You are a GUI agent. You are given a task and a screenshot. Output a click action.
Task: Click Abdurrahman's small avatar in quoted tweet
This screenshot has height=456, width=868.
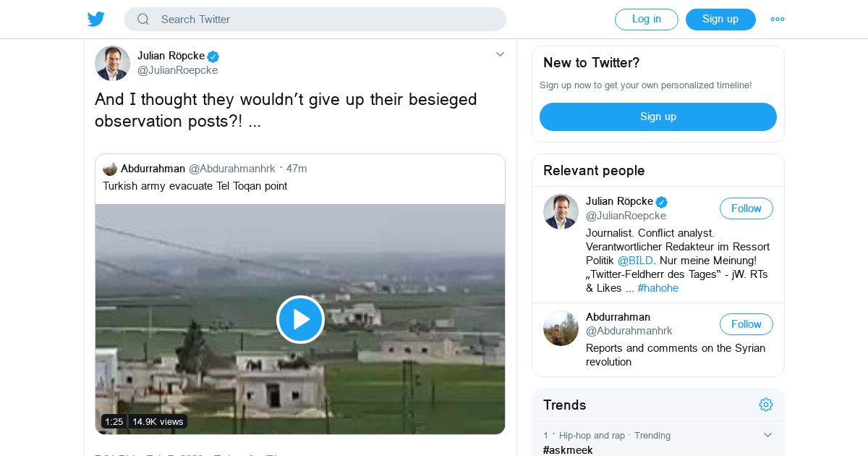[110, 169]
